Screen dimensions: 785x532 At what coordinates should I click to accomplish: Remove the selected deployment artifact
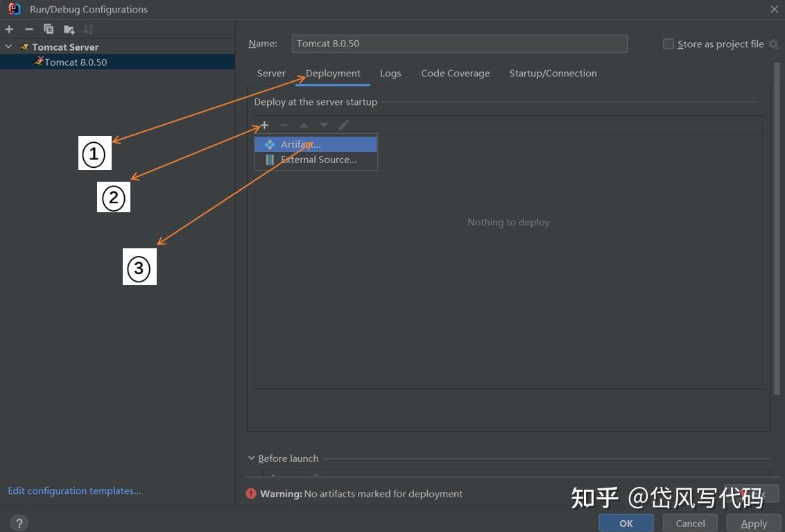pyautogui.click(x=284, y=125)
